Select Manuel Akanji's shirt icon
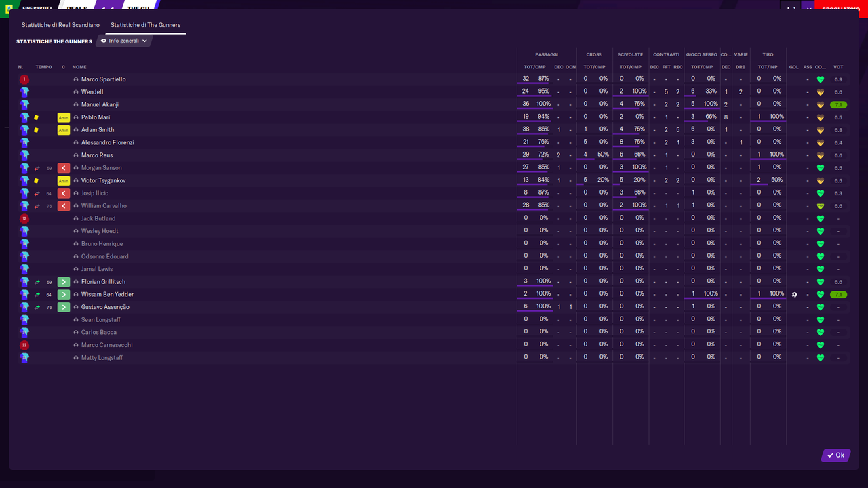Viewport: 868px width, 488px height. coord(24,104)
